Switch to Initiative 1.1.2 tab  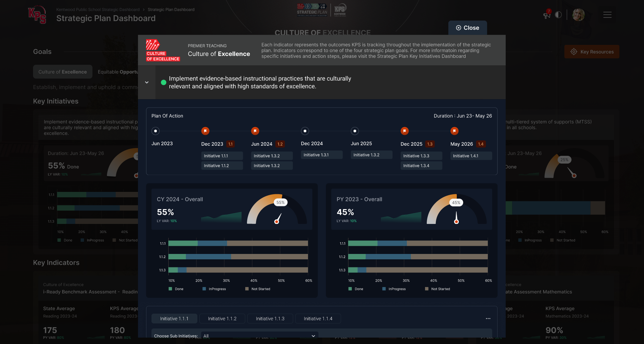pyautogui.click(x=222, y=319)
